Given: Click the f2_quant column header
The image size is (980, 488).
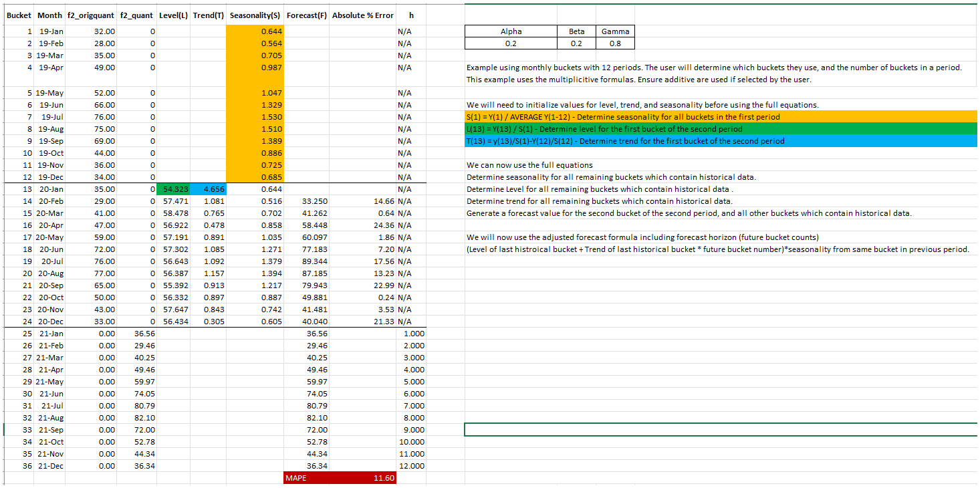Looking at the screenshot, I should click(137, 15).
